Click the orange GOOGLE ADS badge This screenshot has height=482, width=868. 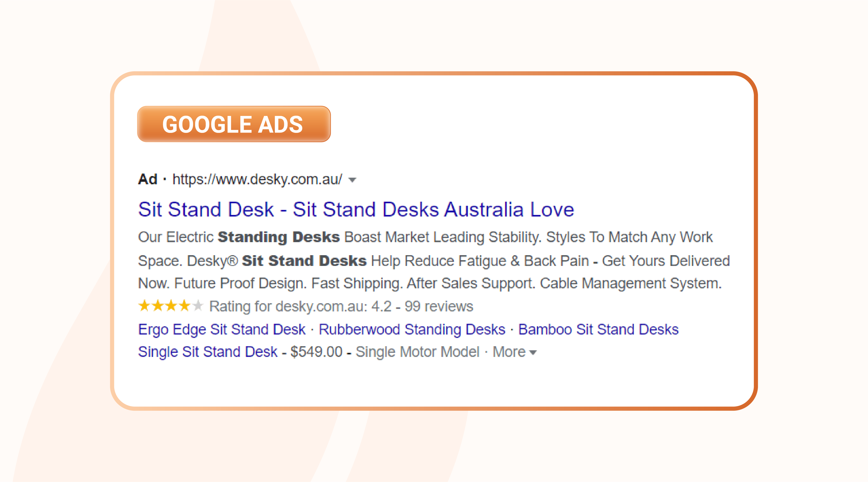pyautogui.click(x=234, y=124)
